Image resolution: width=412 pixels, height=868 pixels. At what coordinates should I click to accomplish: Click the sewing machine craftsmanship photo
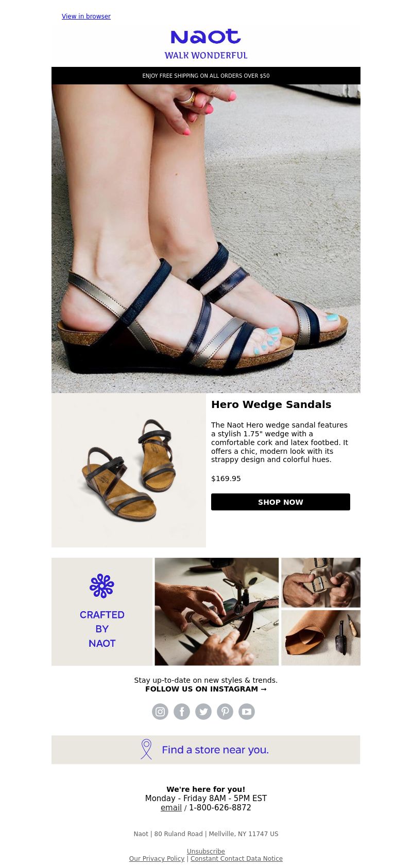pyautogui.click(x=217, y=612)
